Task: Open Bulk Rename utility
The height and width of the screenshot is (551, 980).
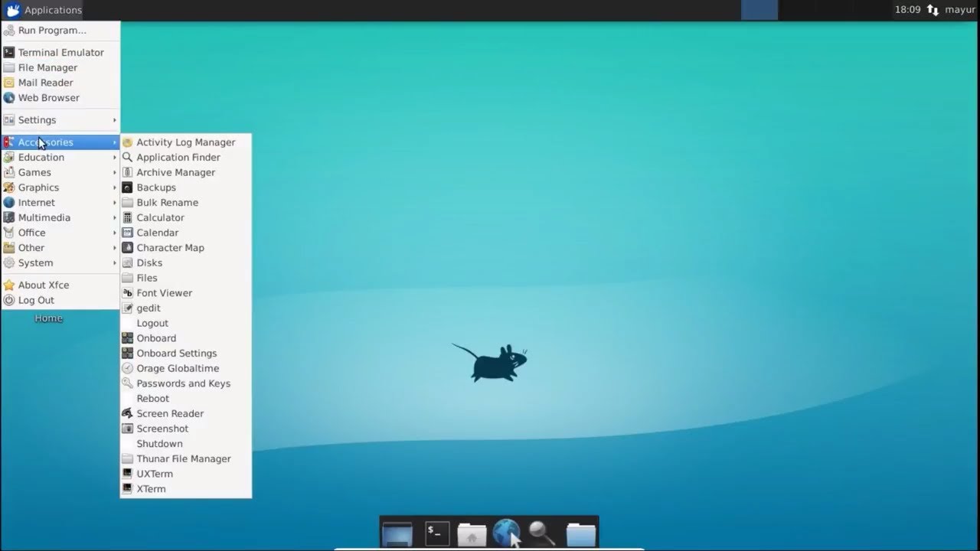Action: (x=186, y=203)
